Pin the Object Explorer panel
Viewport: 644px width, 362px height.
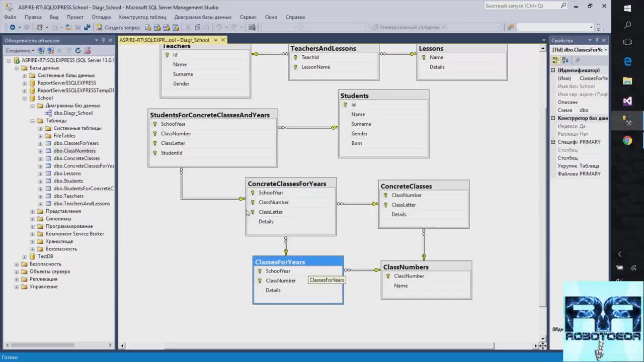[104, 40]
